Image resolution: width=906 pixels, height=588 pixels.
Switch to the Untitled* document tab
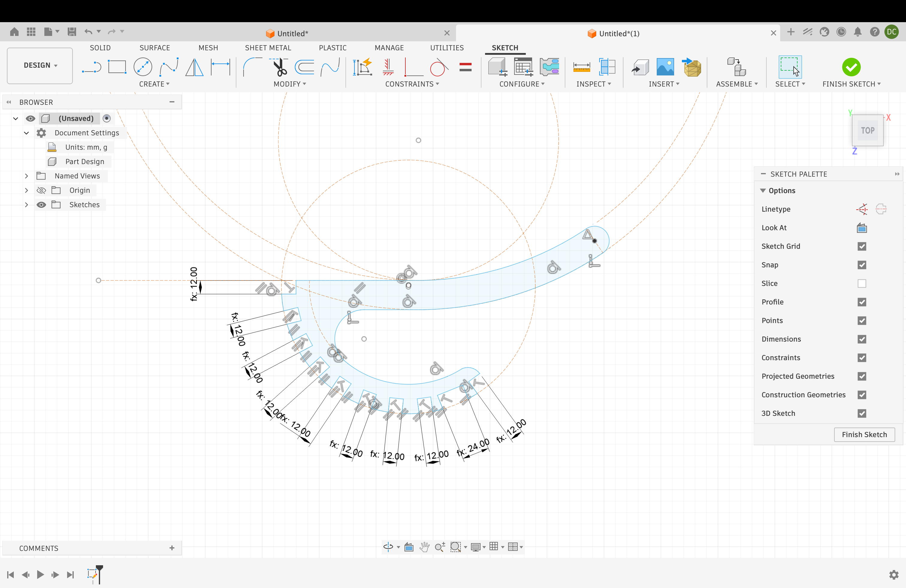[x=287, y=34]
